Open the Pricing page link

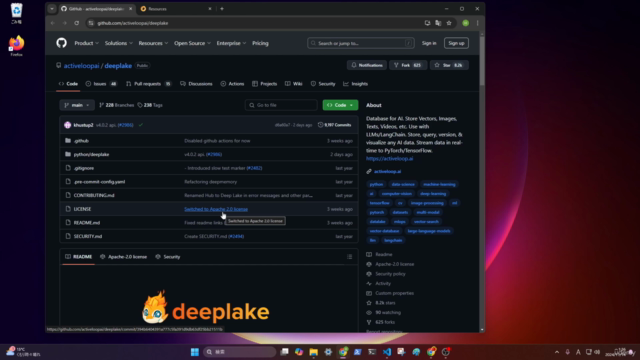260,43
